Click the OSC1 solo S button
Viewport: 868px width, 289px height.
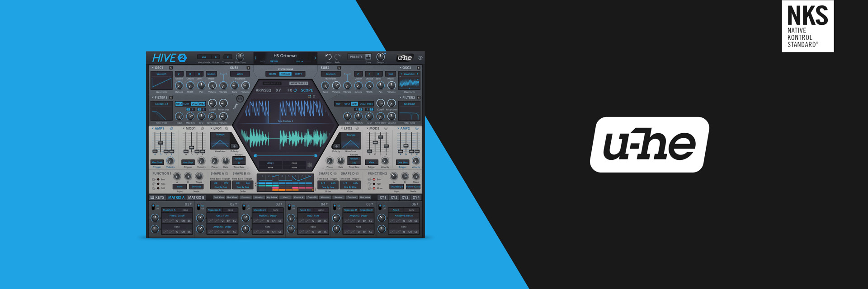(x=171, y=68)
